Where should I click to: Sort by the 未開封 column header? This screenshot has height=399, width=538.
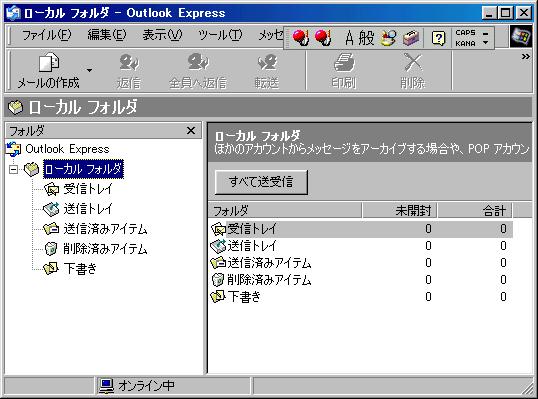(x=400, y=210)
